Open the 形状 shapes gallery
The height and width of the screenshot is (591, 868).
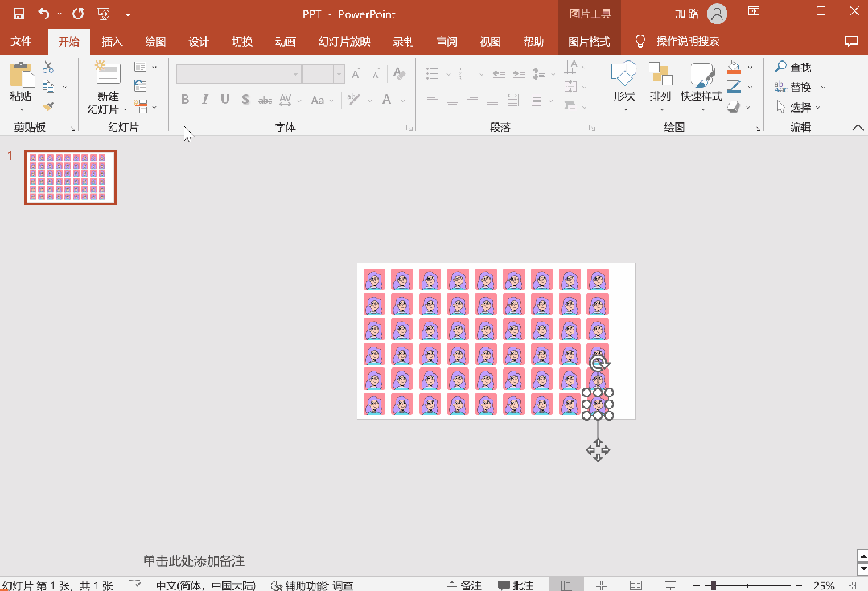pyautogui.click(x=624, y=86)
